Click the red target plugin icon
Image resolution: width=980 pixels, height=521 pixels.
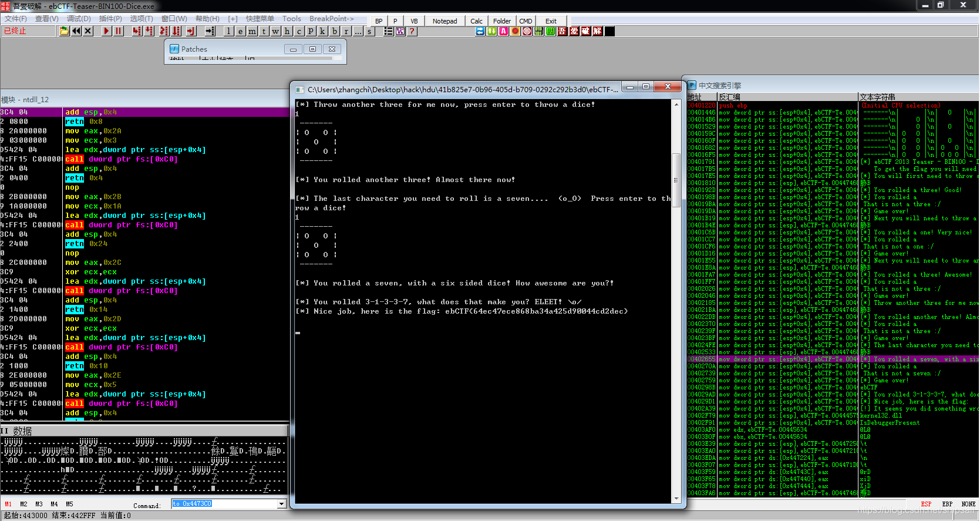[x=527, y=31]
